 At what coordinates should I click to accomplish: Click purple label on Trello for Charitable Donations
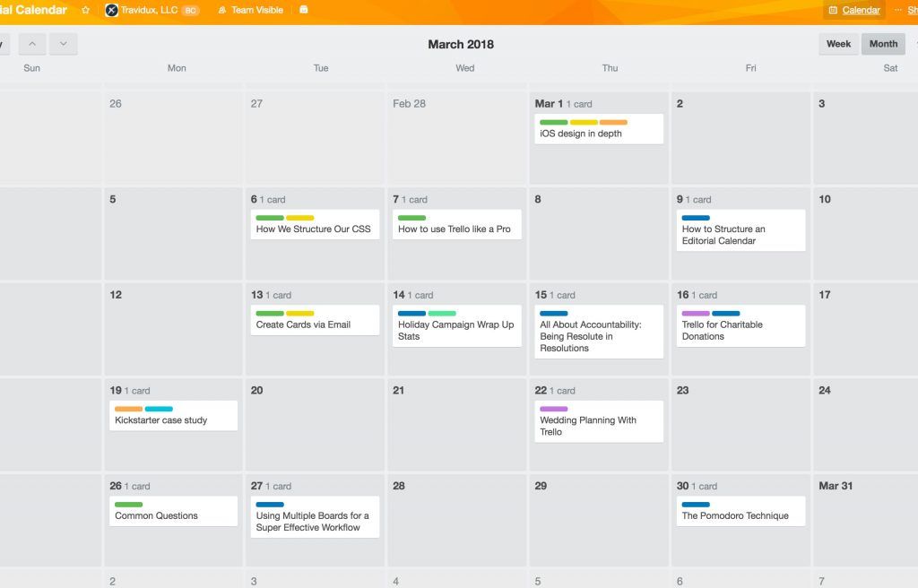[x=696, y=314]
